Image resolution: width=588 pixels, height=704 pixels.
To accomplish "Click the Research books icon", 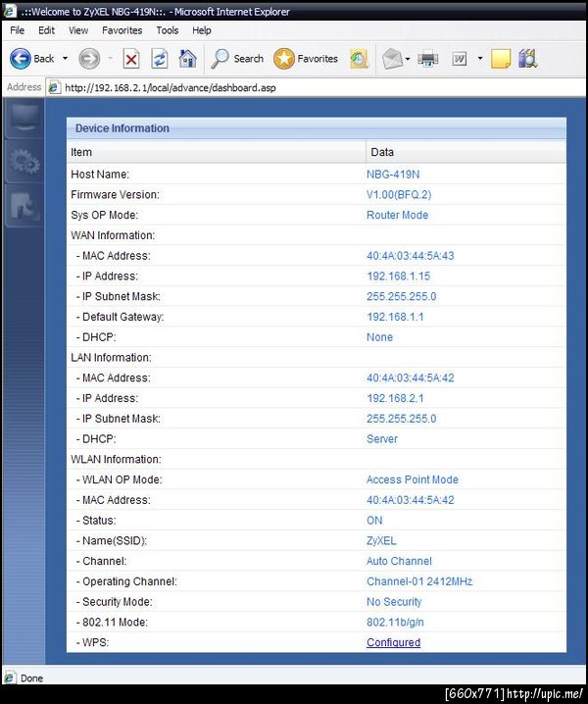I will (x=528, y=59).
